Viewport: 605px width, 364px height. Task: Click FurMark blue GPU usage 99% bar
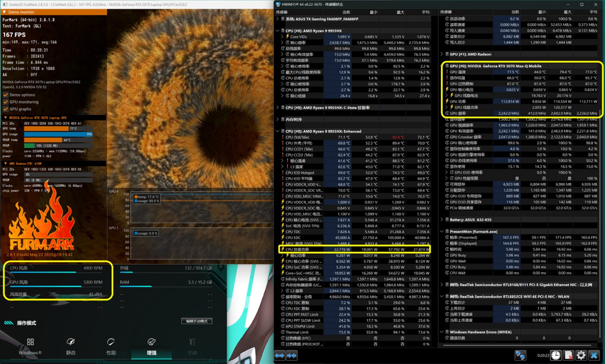(x=58, y=134)
